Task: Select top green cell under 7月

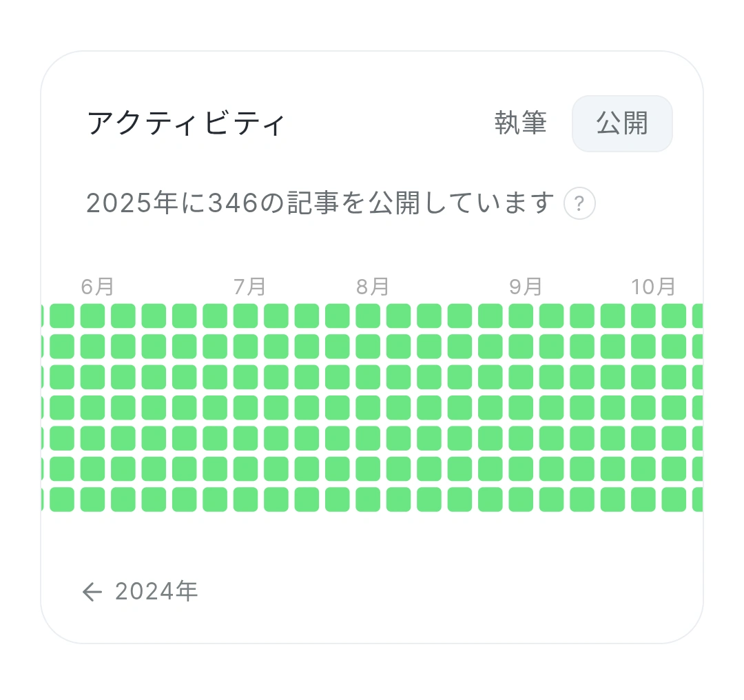Action: pos(245,316)
